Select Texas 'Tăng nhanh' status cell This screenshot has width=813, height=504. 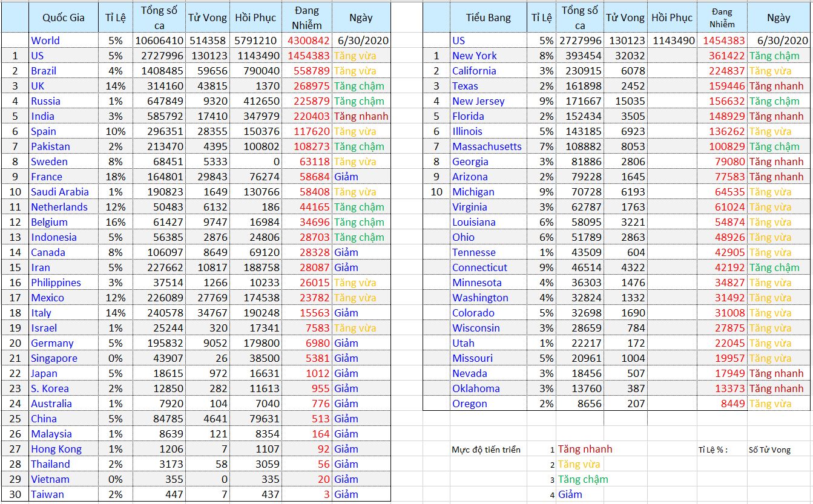[x=778, y=86]
